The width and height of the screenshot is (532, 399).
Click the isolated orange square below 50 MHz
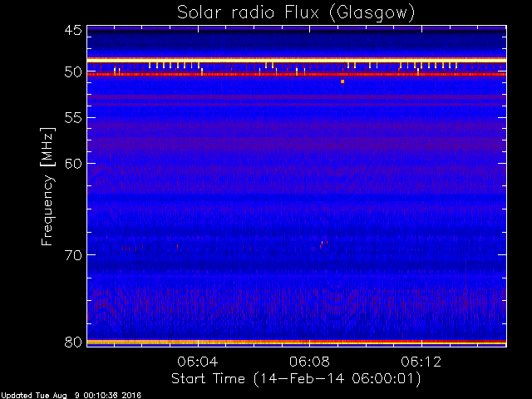tap(342, 81)
